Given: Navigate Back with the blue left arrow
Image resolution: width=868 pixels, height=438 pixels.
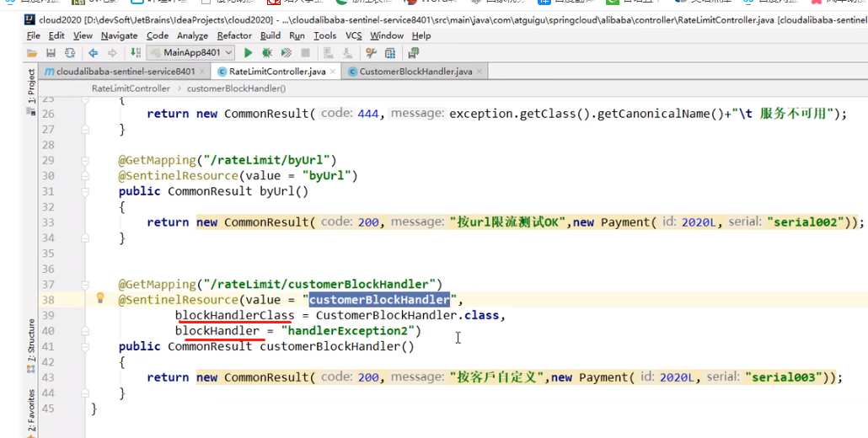Looking at the screenshot, I should [x=93, y=53].
